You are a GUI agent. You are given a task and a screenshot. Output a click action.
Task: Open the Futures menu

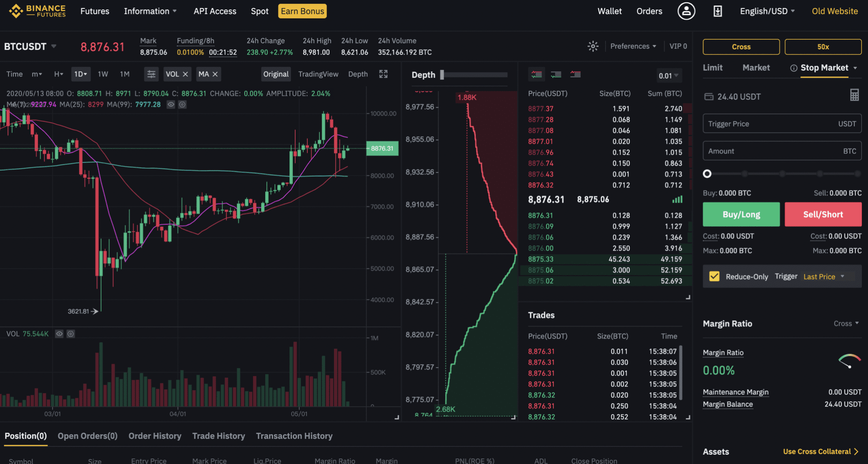pos(95,11)
